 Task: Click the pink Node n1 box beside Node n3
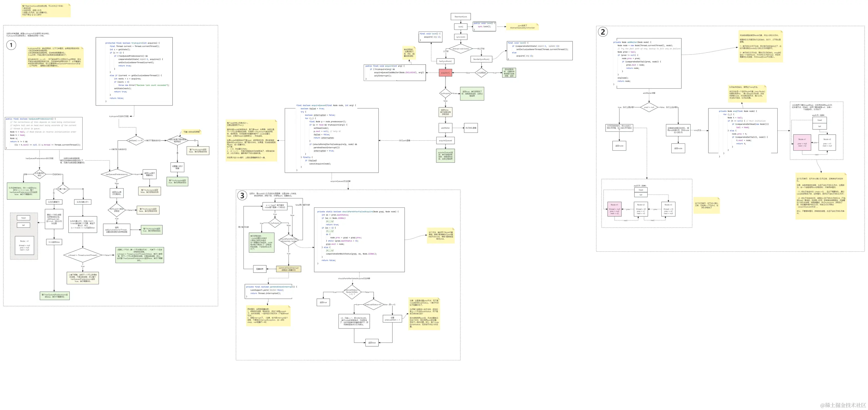tap(614, 209)
